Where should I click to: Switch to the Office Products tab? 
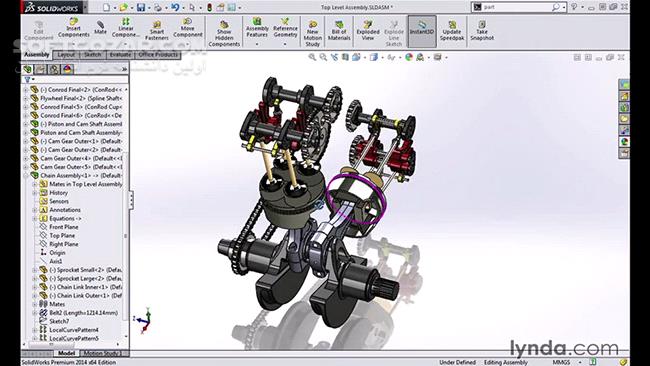pos(158,55)
